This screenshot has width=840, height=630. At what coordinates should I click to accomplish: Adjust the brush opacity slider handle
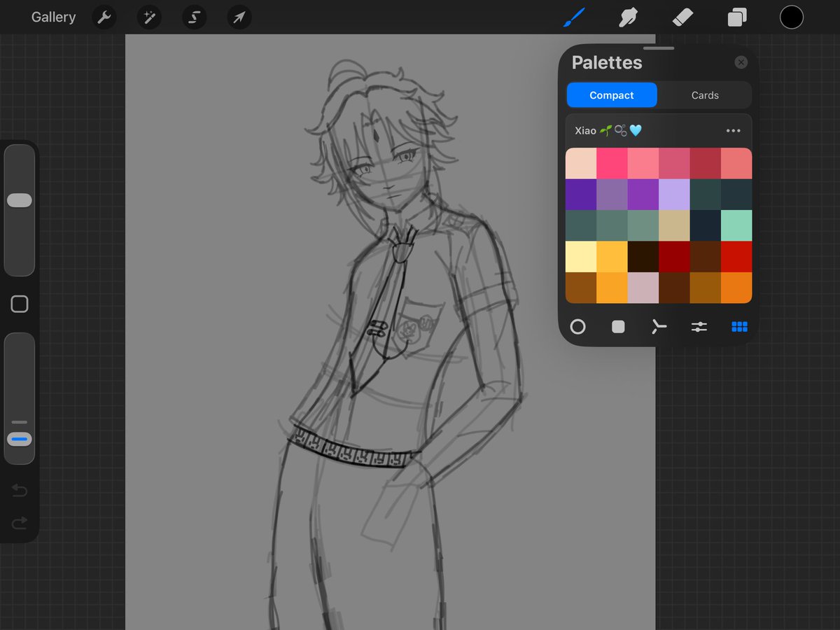coord(20,440)
